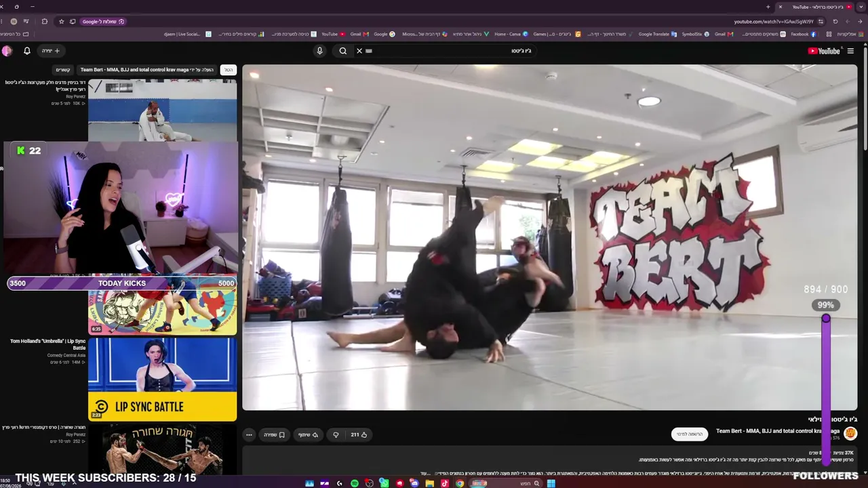Select the 'הכול' filter chip
This screenshot has height=488, width=868.
pyautogui.click(x=229, y=70)
